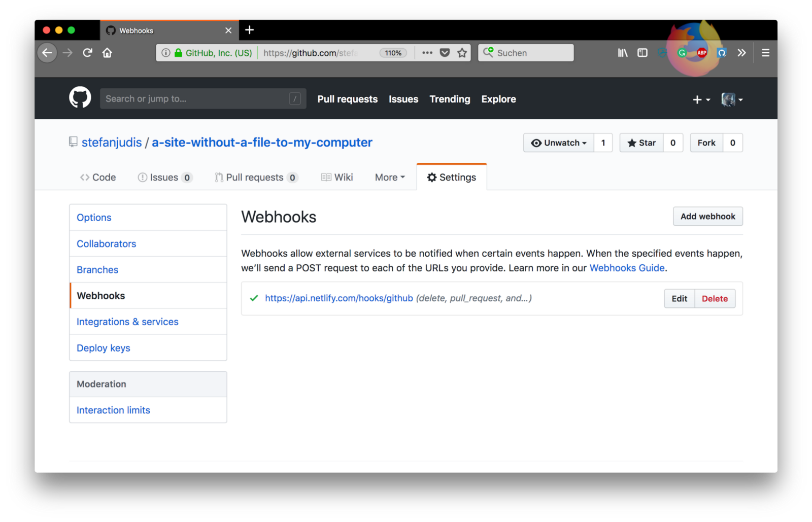Follow the Webhooks Guide link

coord(627,268)
